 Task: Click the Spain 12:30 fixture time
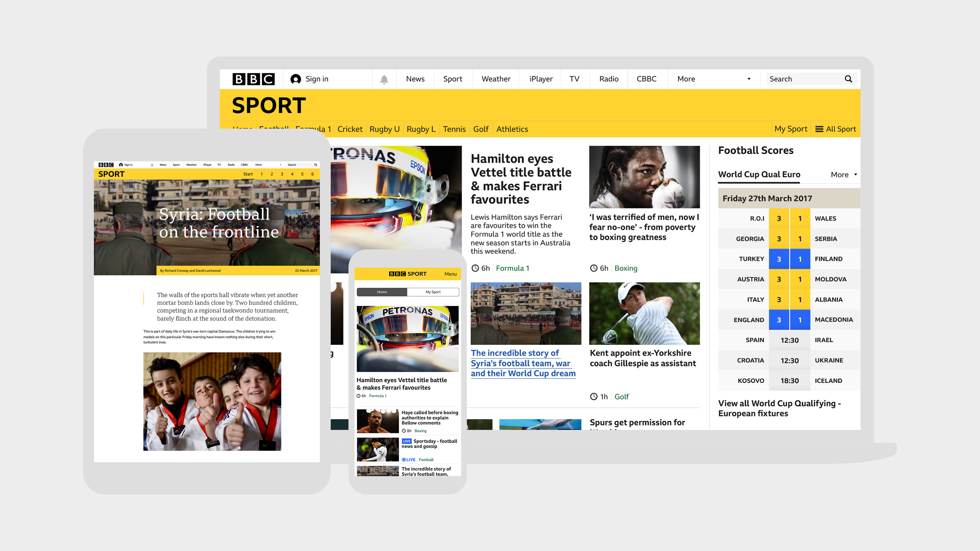[x=789, y=340]
